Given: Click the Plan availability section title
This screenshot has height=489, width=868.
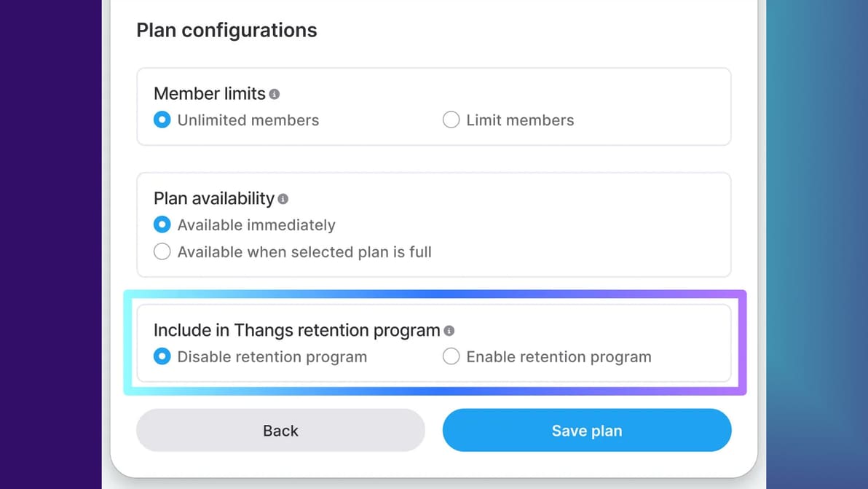Looking at the screenshot, I should tap(214, 199).
